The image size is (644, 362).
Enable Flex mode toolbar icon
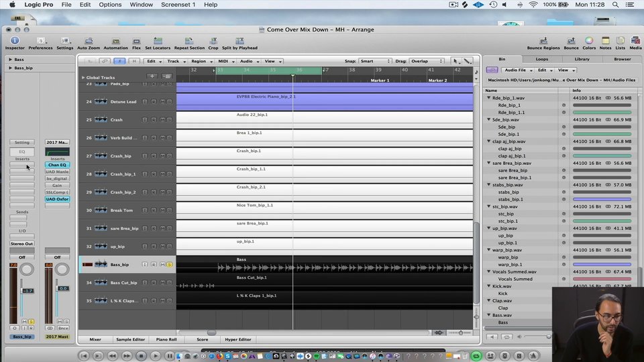pyautogui.click(x=136, y=43)
